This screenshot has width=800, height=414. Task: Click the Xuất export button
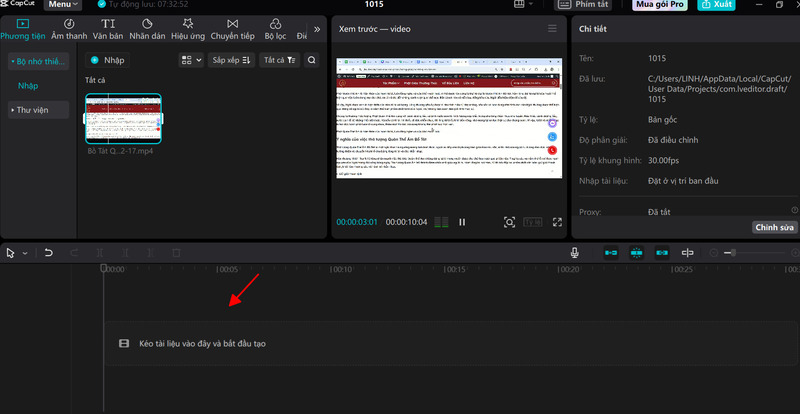click(720, 5)
